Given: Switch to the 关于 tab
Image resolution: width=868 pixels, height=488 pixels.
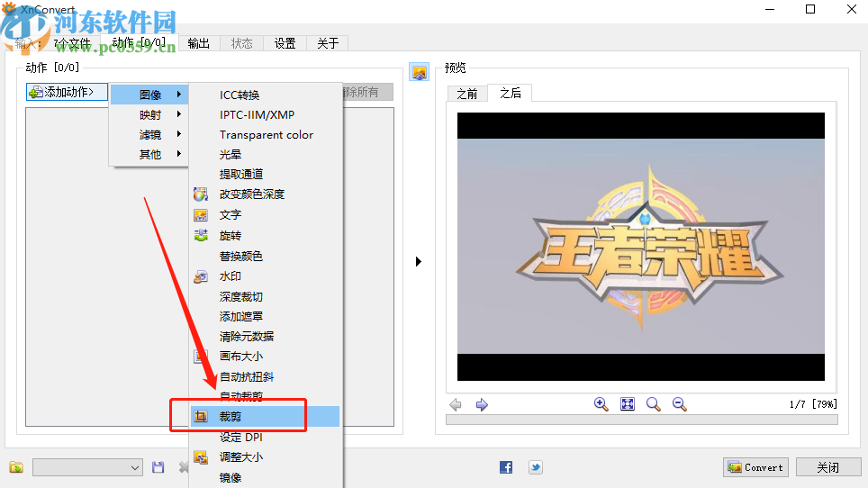Looking at the screenshot, I should (328, 43).
